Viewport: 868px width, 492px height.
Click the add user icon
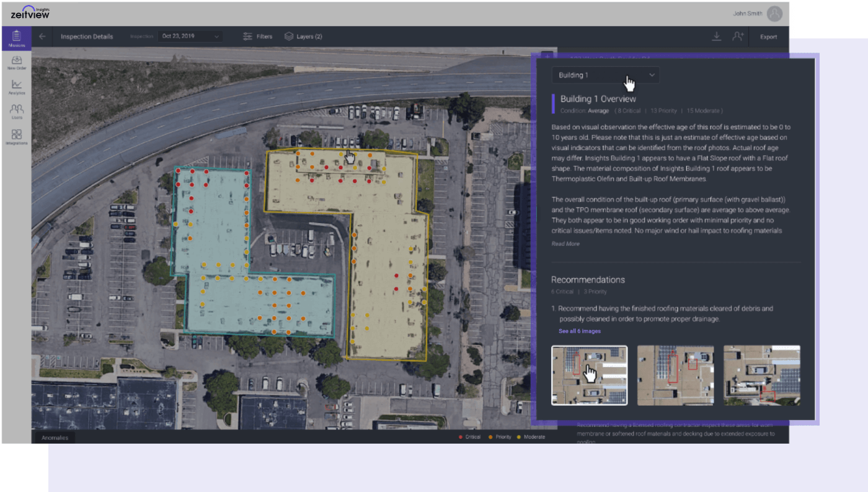click(737, 37)
